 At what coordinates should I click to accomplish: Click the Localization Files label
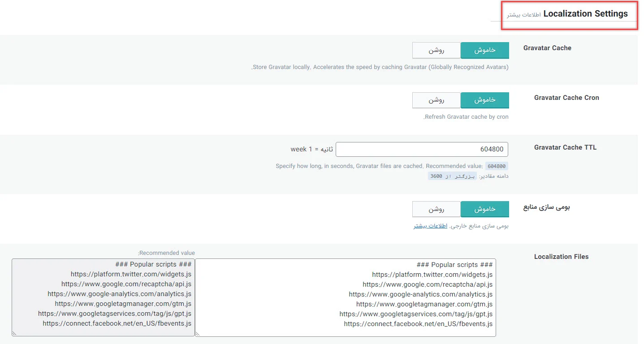point(561,257)
